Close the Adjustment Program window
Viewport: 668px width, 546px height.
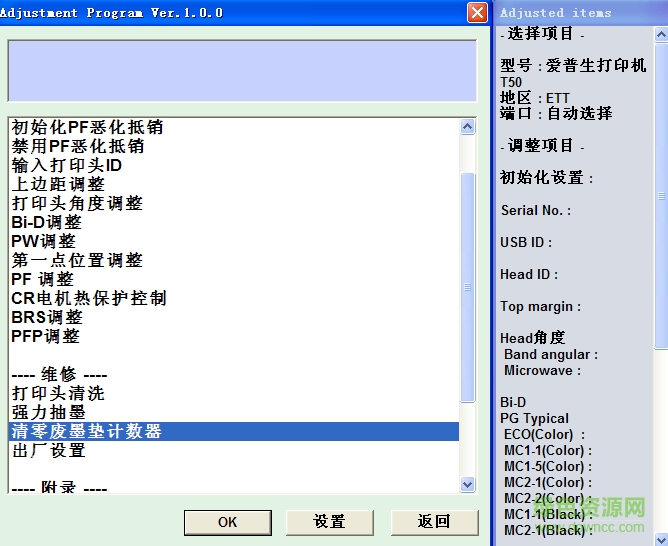[477, 12]
